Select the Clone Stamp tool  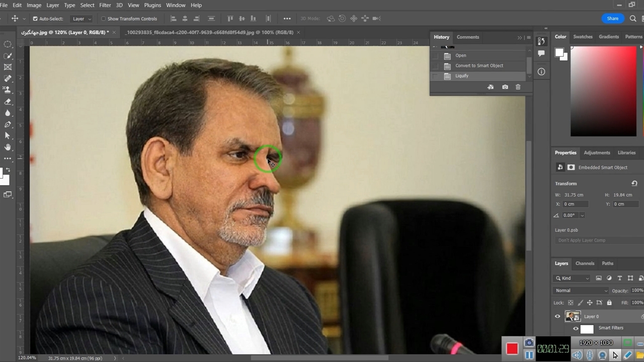(8, 89)
